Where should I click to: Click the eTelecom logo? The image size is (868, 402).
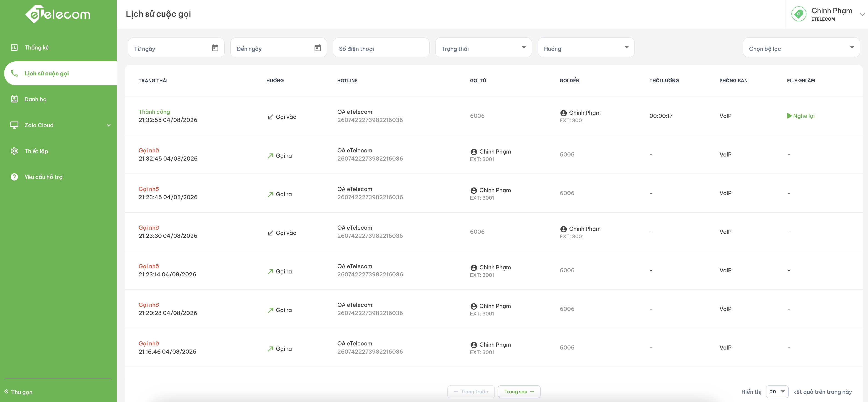[x=58, y=14]
